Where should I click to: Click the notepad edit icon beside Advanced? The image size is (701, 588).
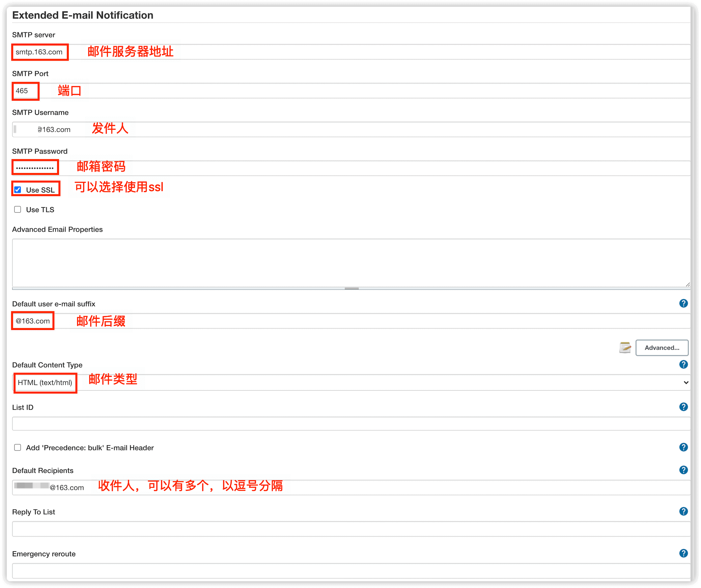625,348
